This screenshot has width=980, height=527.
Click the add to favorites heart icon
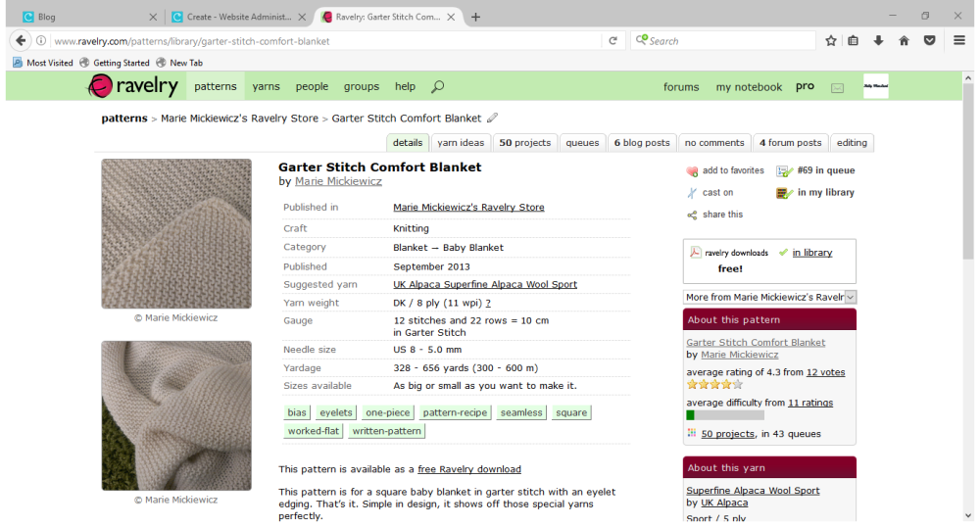coord(692,171)
